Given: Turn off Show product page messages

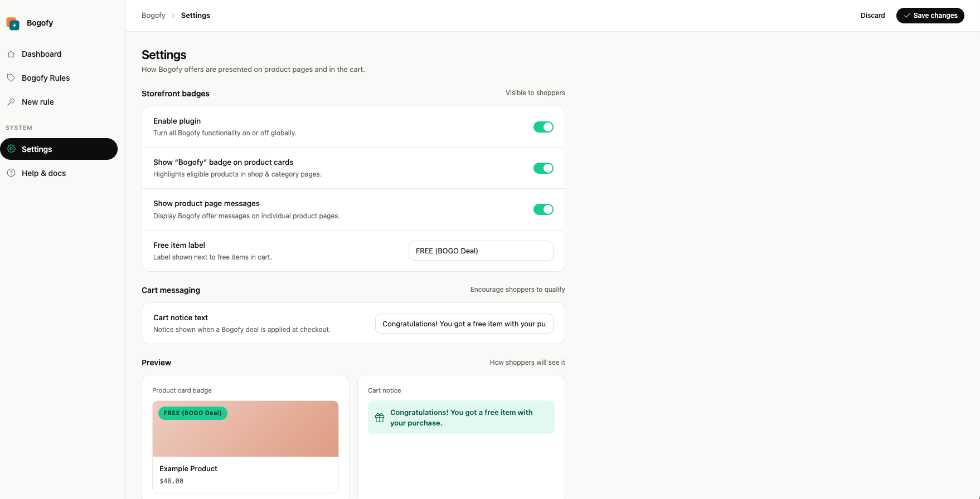Looking at the screenshot, I should 544,209.
